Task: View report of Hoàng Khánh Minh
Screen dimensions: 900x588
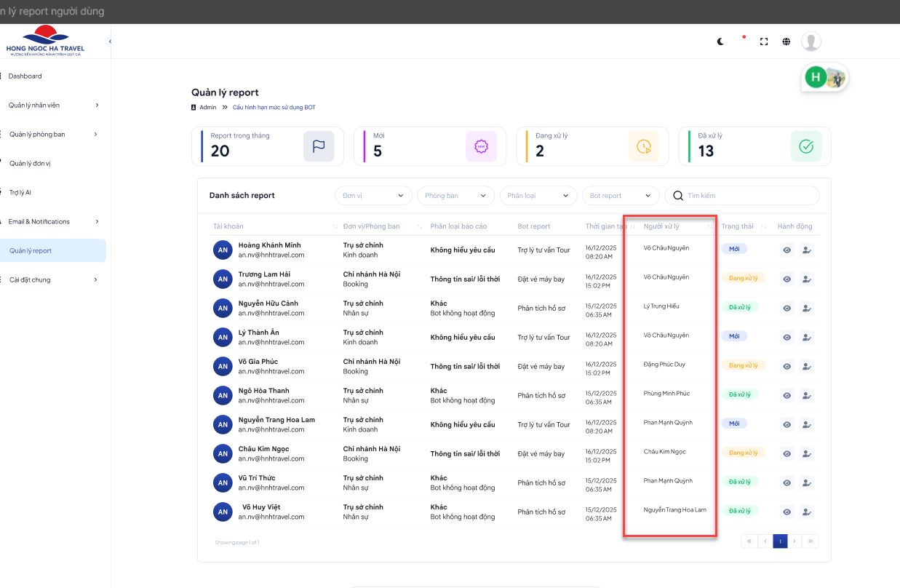Action: pos(786,250)
